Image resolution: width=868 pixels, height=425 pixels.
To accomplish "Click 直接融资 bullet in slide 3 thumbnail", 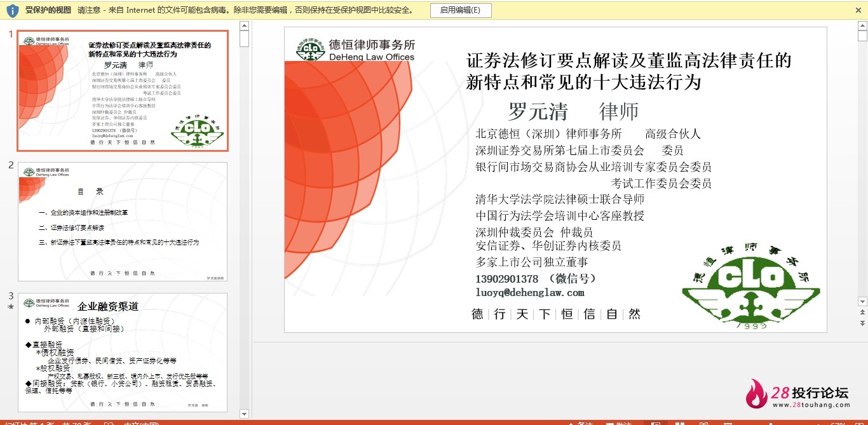I will pyautogui.click(x=44, y=344).
